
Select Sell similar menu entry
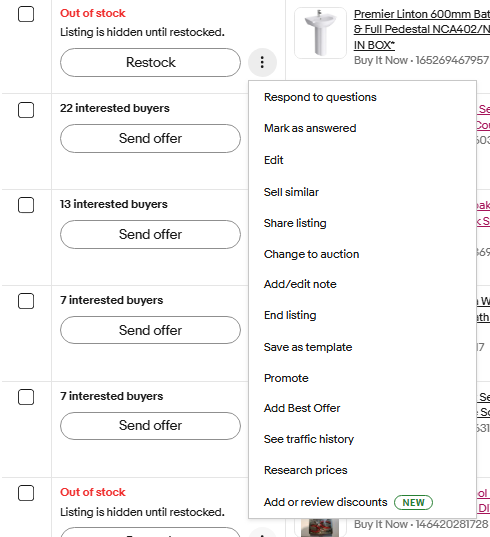pyautogui.click(x=291, y=192)
